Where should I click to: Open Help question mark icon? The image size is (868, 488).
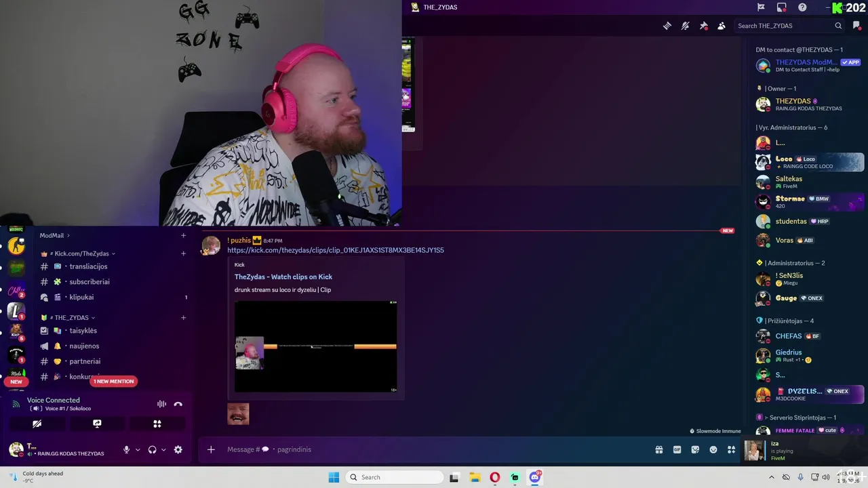click(x=802, y=7)
